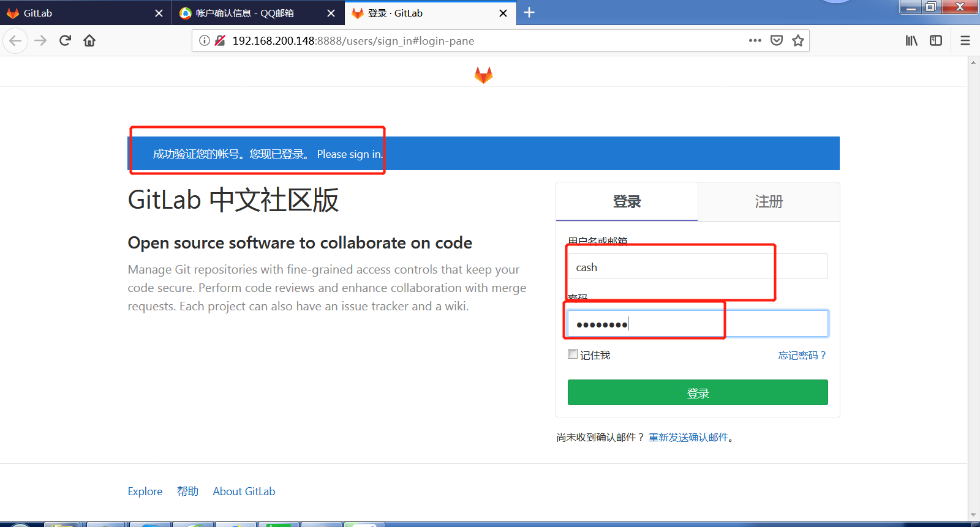Image resolution: width=980 pixels, height=527 pixels.
Task: Open a new tab with the plus button
Action: coord(529,12)
